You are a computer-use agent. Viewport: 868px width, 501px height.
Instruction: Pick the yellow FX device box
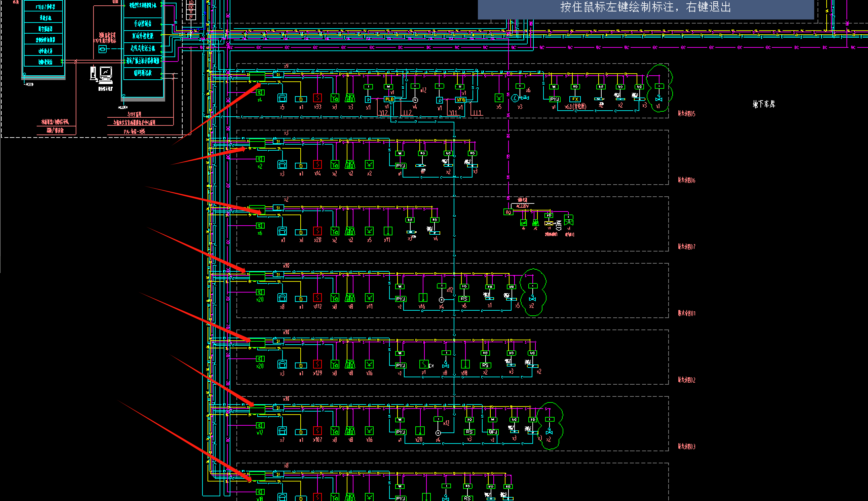[x=575, y=99]
